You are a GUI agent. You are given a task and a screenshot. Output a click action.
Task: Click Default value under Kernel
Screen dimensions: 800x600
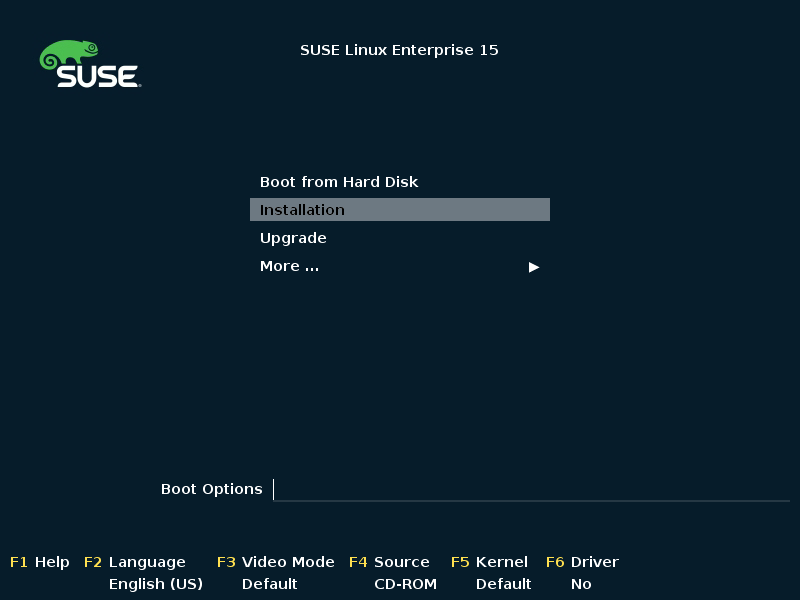pyautogui.click(x=503, y=584)
